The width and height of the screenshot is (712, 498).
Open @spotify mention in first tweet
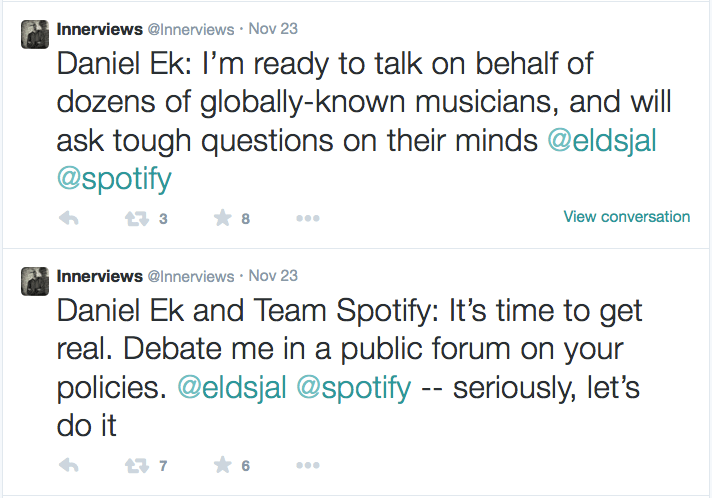tap(115, 179)
